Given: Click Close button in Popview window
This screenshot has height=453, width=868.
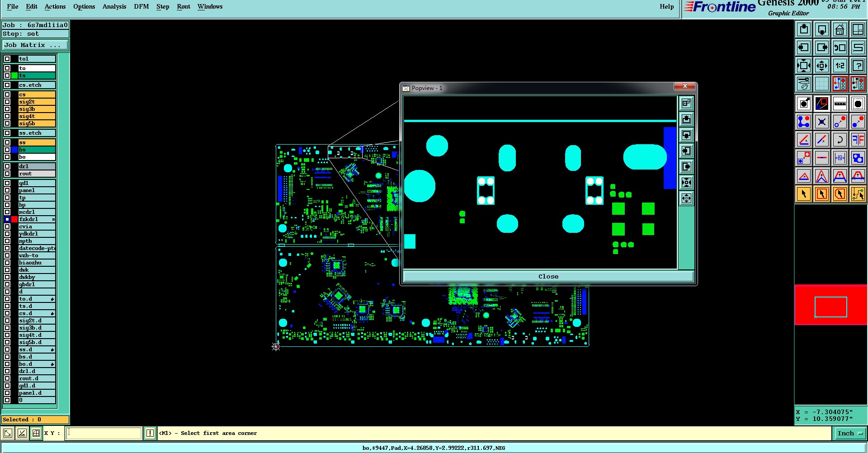Looking at the screenshot, I should 548,276.
